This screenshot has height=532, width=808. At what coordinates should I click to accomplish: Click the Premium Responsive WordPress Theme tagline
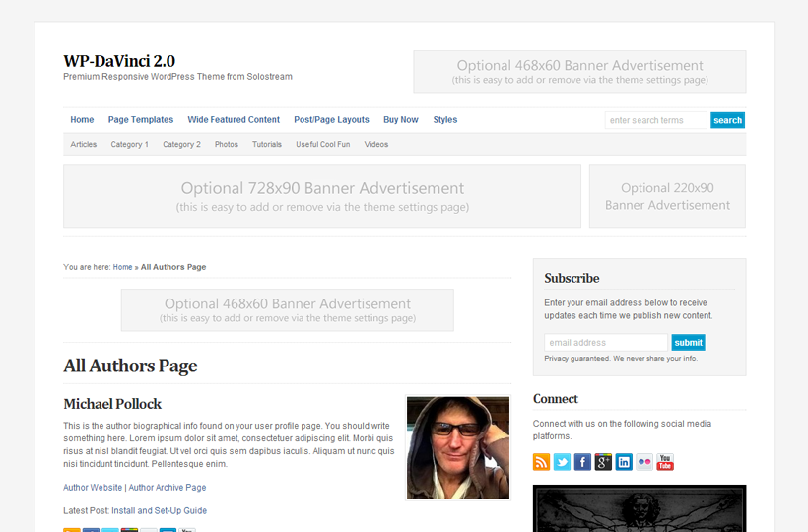click(177, 77)
